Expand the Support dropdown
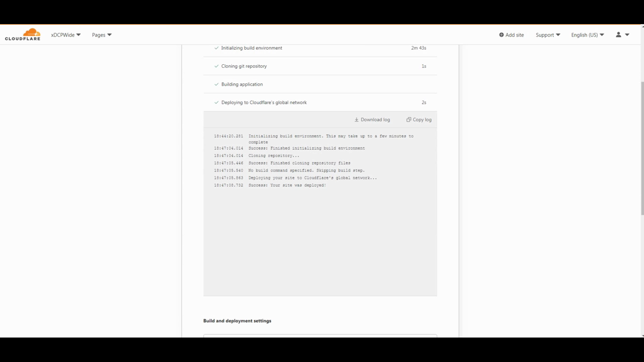The height and width of the screenshot is (362, 644). coord(548,35)
